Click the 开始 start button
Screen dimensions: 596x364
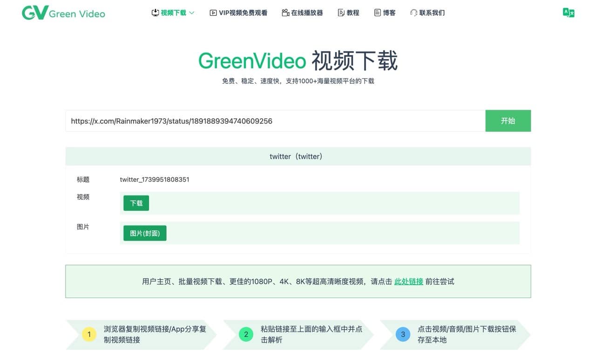(508, 121)
